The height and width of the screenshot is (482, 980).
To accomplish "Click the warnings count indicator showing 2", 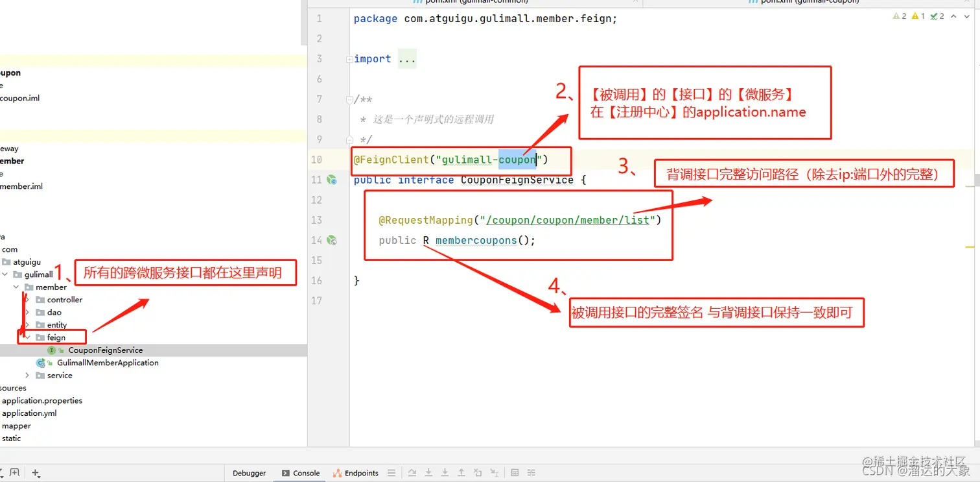I will coord(900,16).
